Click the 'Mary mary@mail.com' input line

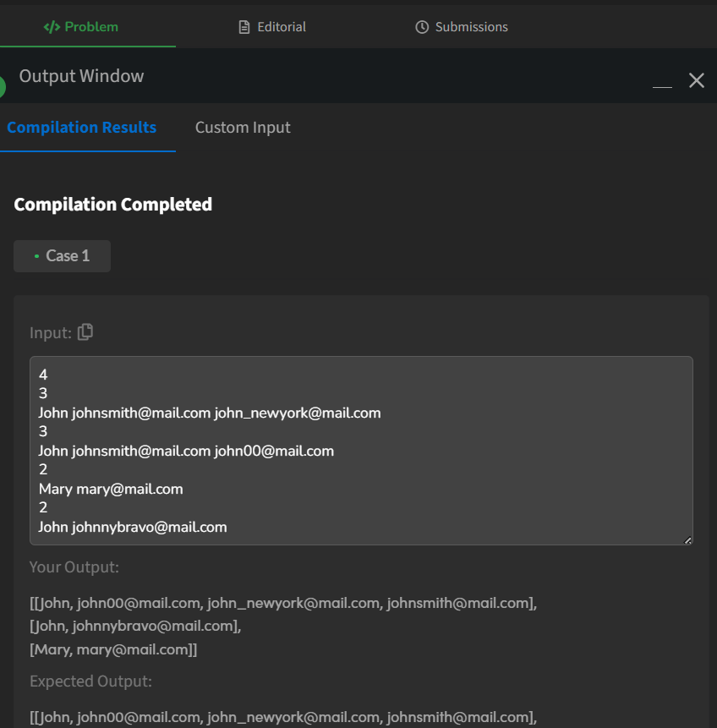click(111, 489)
